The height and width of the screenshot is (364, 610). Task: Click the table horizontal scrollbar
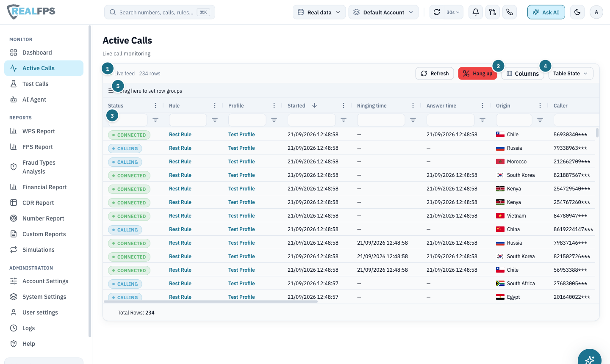[211, 302]
